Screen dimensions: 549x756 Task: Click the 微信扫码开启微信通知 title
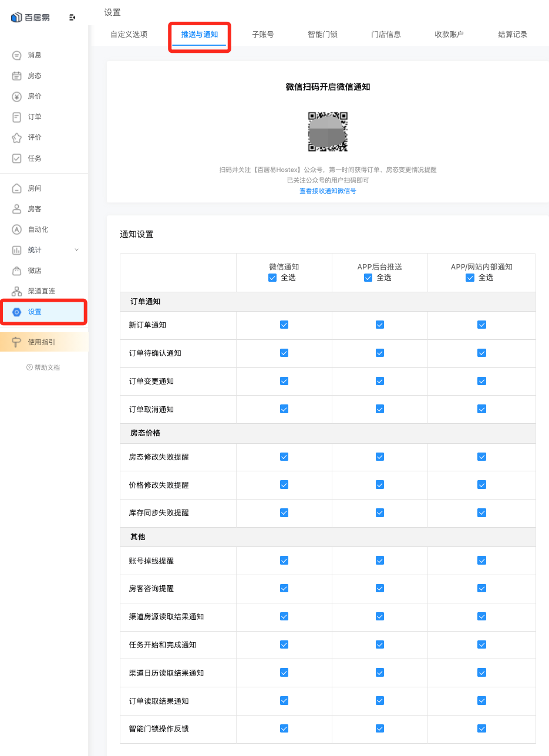[328, 87]
